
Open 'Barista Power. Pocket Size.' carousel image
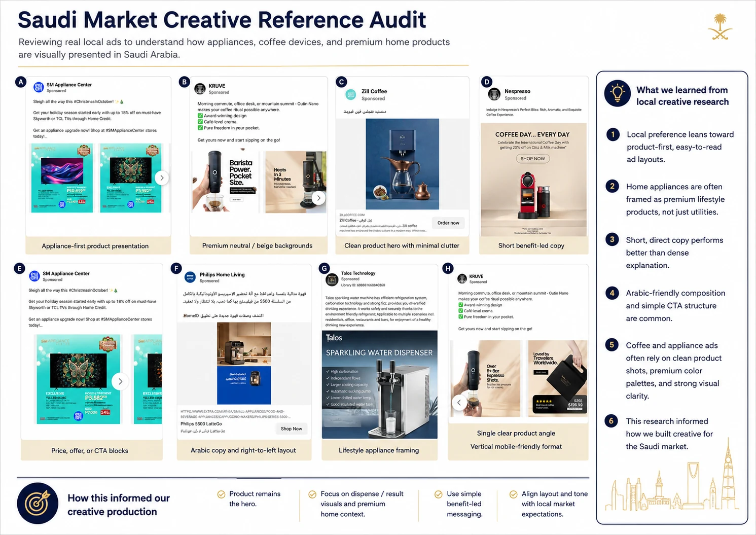pyautogui.click(x=226, y=182)
